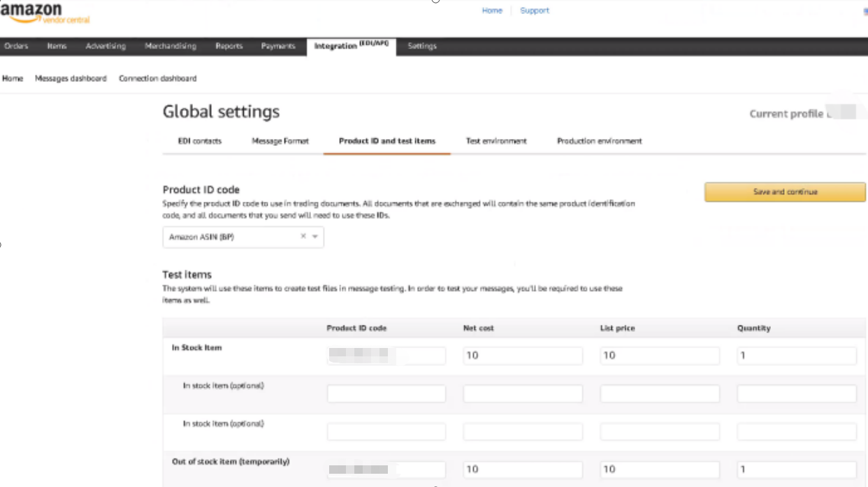The width and height of the screenshot is (868, 487).
Task: Focus Out of stock item Net cost field
Action: pyautogui.click(x=523, y=470)
